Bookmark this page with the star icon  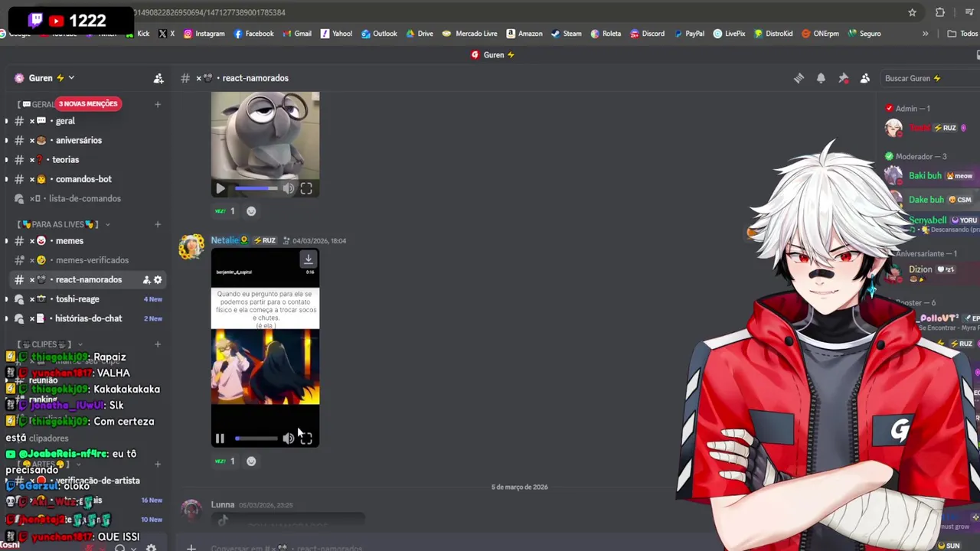coord(912,12)
